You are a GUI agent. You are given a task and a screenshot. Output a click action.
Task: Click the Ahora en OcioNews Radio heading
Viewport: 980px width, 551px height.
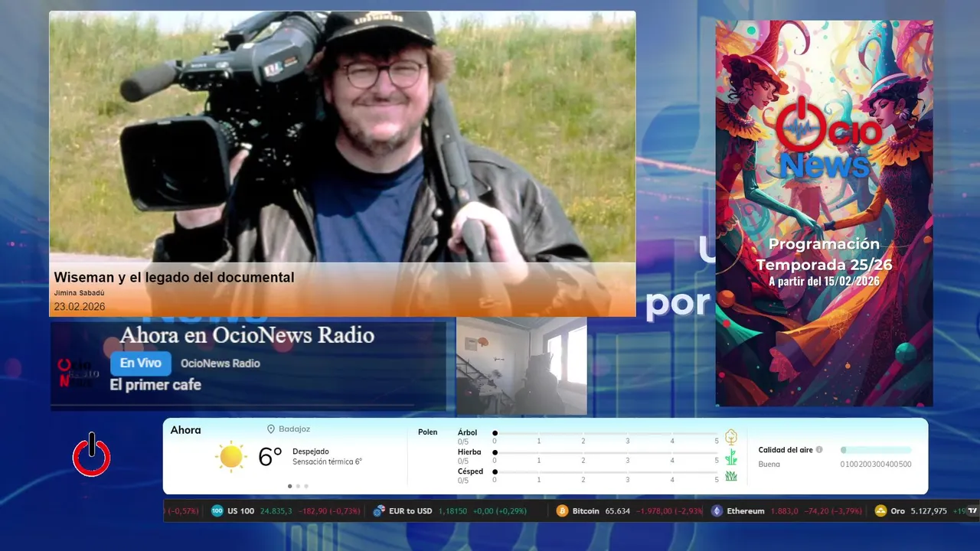click(x=247, y=335)
